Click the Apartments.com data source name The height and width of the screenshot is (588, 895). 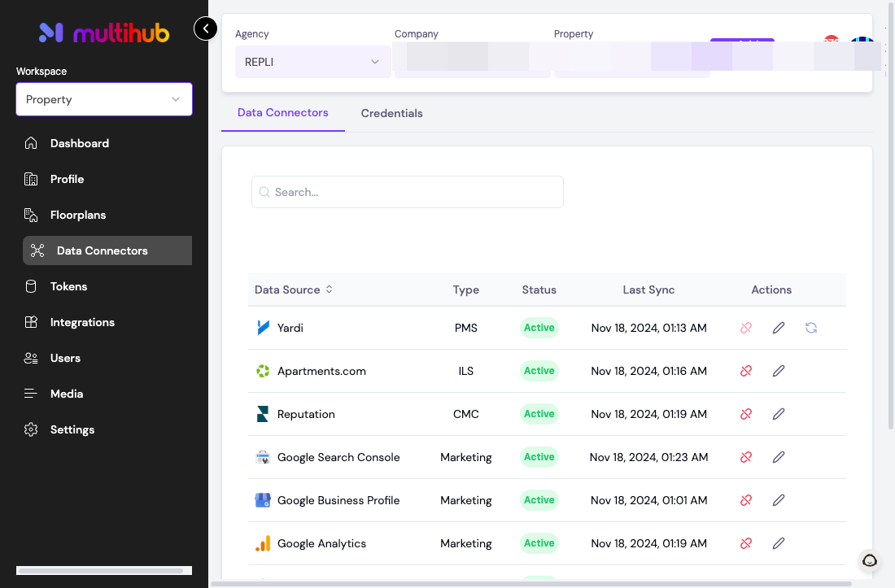321,372
